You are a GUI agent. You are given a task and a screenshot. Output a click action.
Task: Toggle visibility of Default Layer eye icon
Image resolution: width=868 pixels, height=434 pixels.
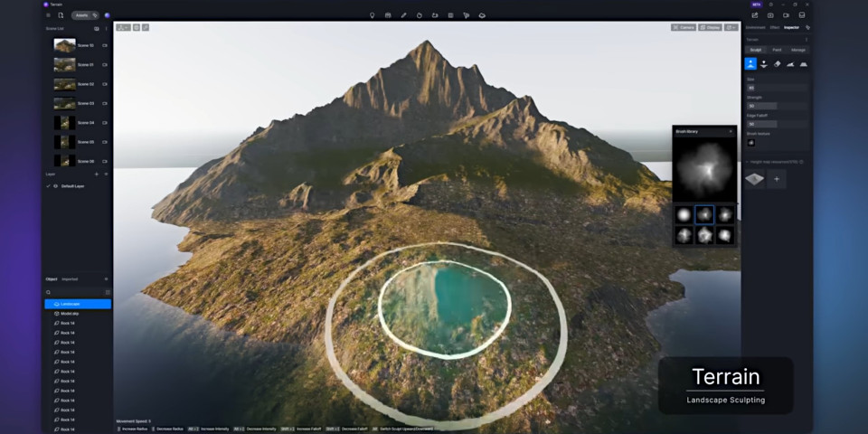pos(55,186)
